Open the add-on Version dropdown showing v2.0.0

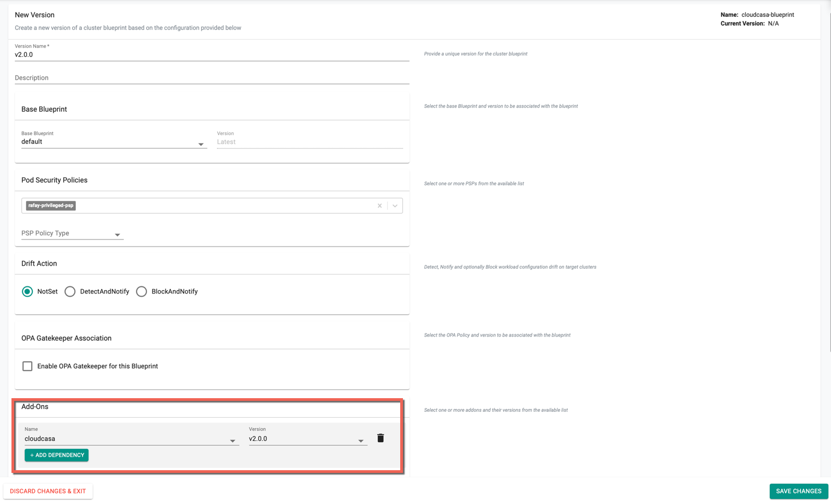(x=308, y=439)
